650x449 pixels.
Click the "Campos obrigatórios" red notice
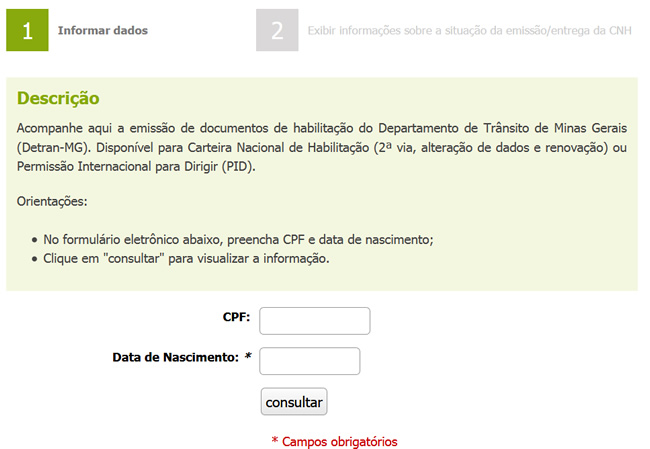point(340,442)
